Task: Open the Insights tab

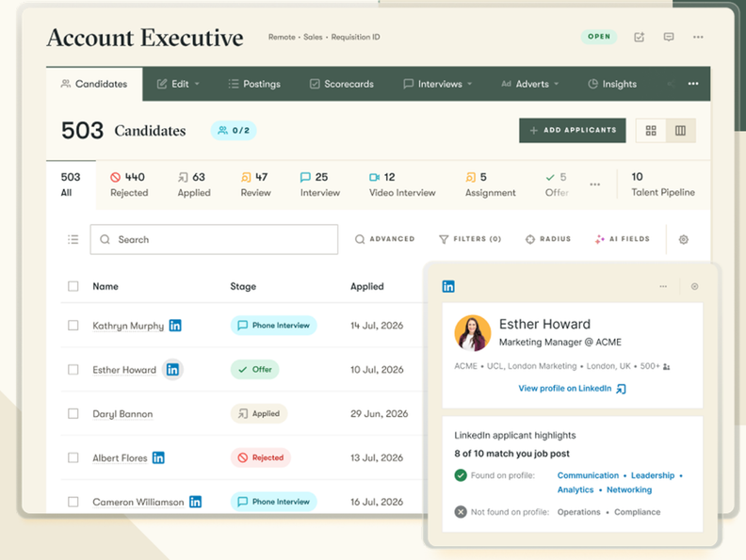Action: point(612,84)
